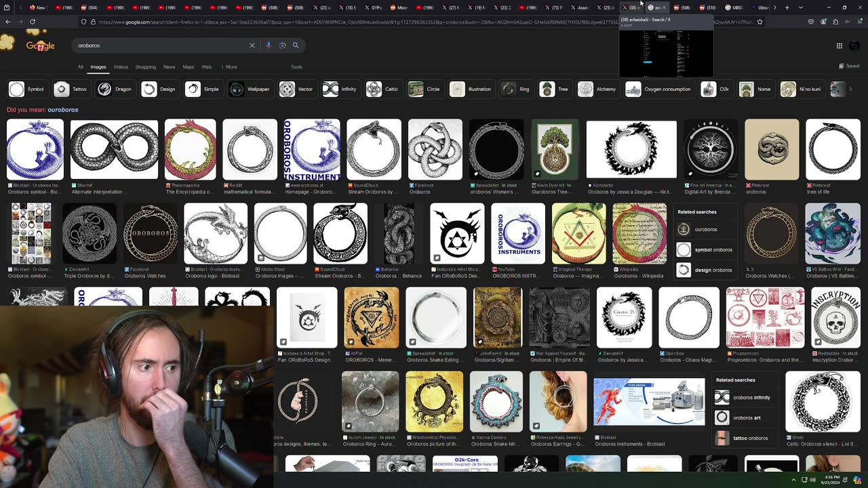
Task: Select the Norse filter chip
Action: (x=755, y=89)
